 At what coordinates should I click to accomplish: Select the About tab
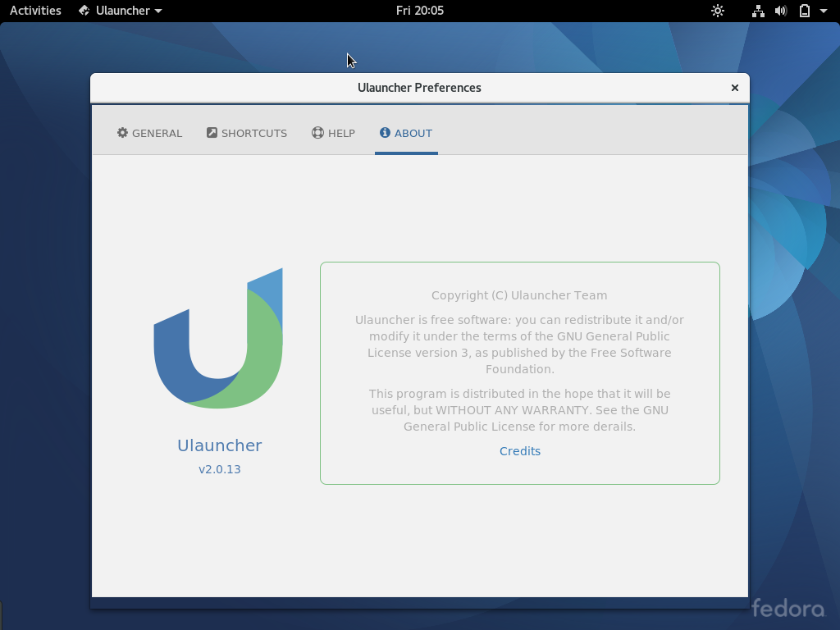[x=406, y=133]
